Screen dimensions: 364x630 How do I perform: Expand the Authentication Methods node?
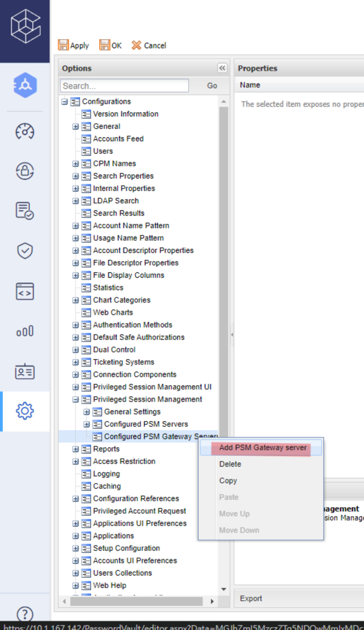click(75, 325)
